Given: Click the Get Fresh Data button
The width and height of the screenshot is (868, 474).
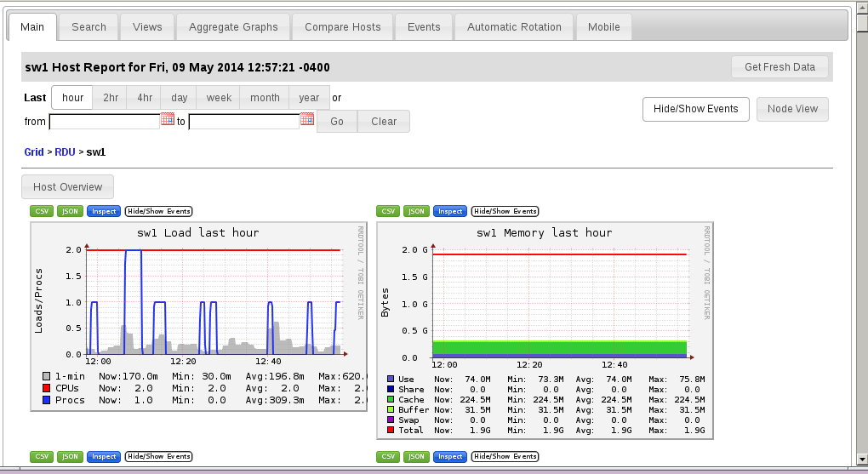Looking at the screenshot, I should pos(779,67).
